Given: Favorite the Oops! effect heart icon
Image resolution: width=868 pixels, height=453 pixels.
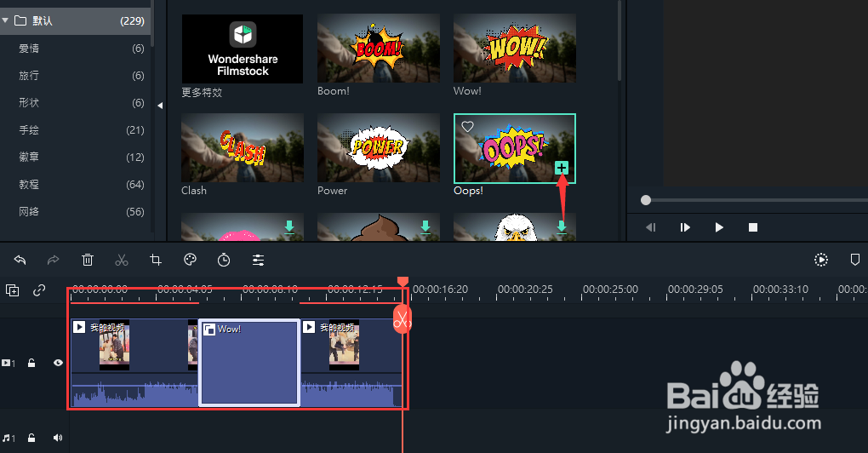Looking at the screenshot, I should [x=468, y=127].
